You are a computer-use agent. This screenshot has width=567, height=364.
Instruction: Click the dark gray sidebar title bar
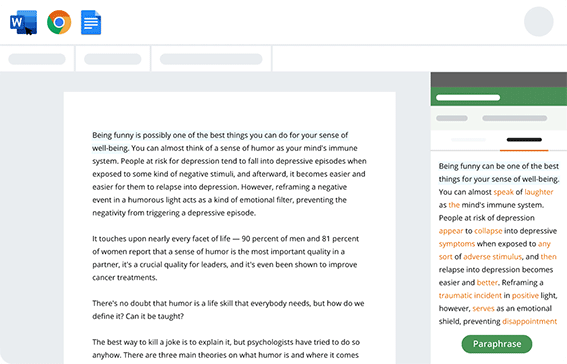499,80
